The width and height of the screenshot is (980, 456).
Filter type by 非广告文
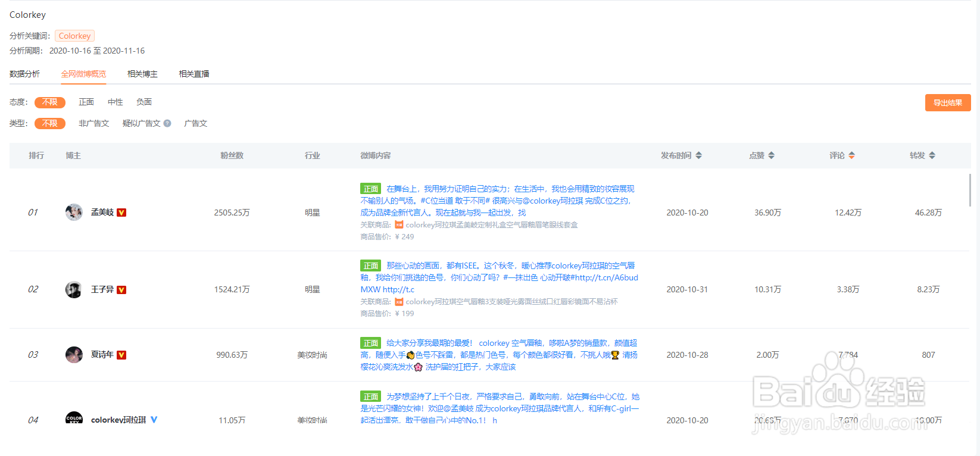click(x=94, y=123)
